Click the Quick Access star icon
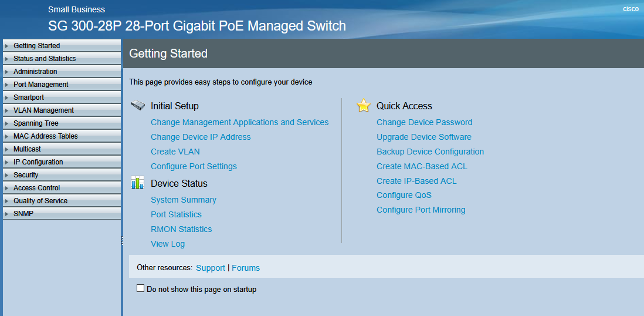Image resolution: width=644 pixels, height=316 pixels. [x=364, y=106]
